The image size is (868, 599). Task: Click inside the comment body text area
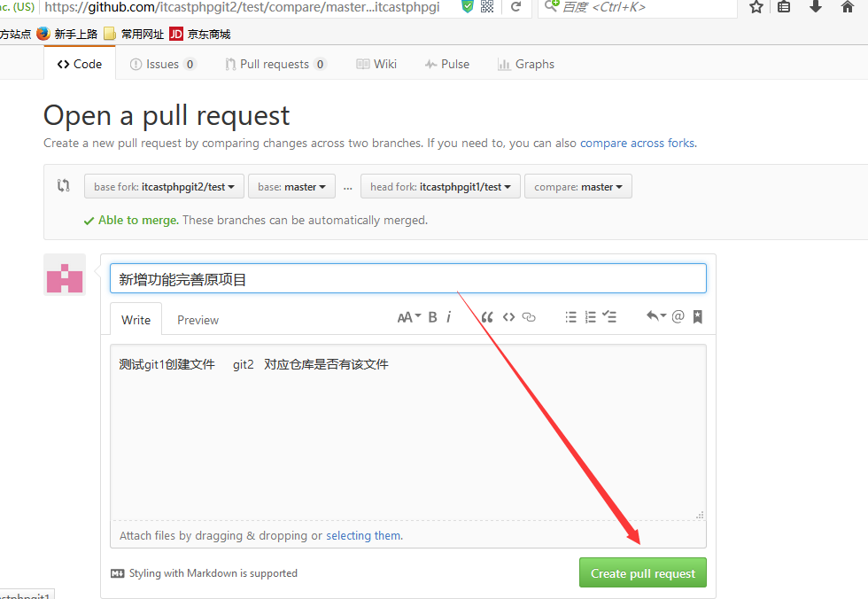pyautogui.click(x=408, y=432)
